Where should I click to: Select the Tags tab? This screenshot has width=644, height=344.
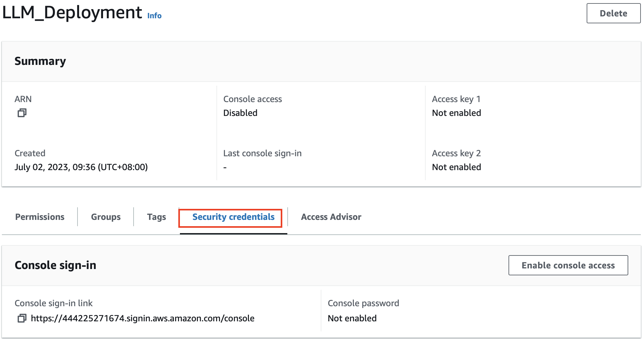[x=156, y=217]
